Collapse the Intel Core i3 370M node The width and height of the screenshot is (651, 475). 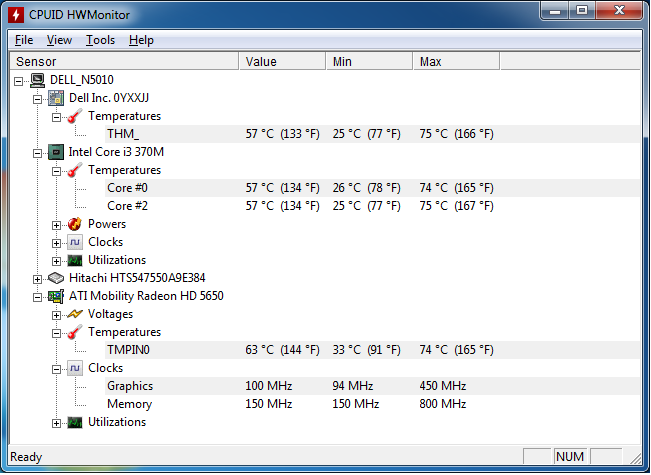point(37,153)
